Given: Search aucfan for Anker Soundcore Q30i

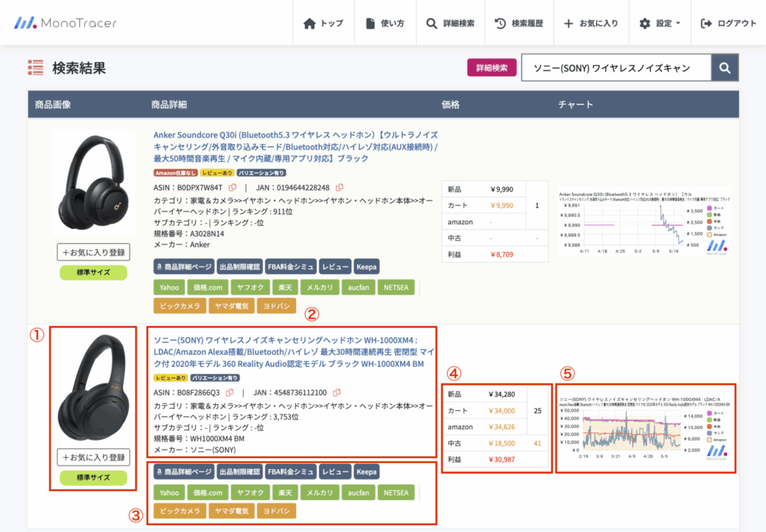Looking at the screenshot, I should point(358,287).
